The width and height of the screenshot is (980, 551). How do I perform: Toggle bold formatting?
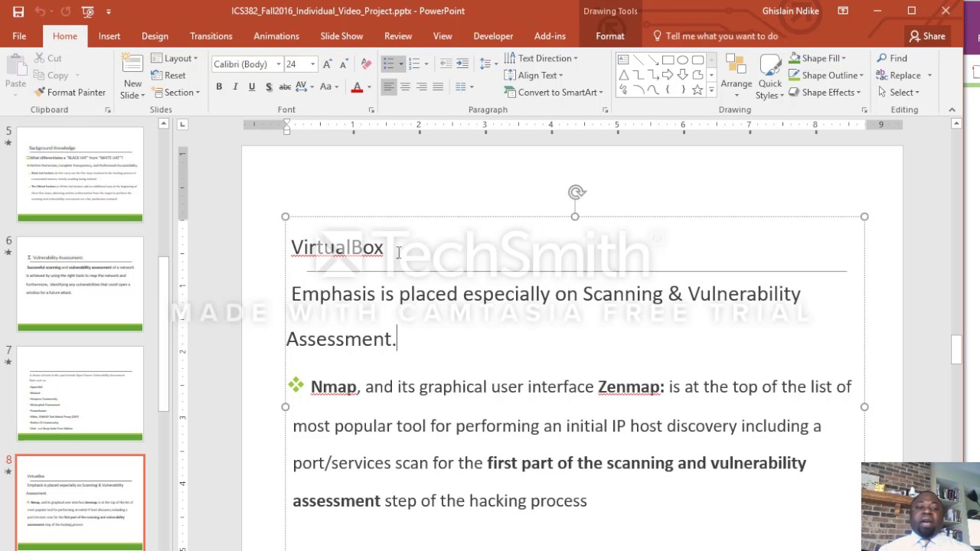pyautogui.click(x=219, y=87)
